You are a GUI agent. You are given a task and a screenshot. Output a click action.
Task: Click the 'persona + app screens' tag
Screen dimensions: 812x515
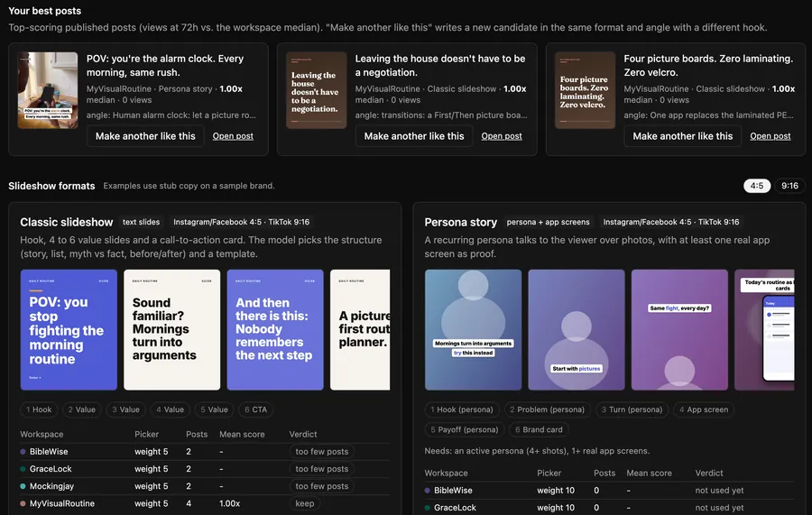[548, 222]
